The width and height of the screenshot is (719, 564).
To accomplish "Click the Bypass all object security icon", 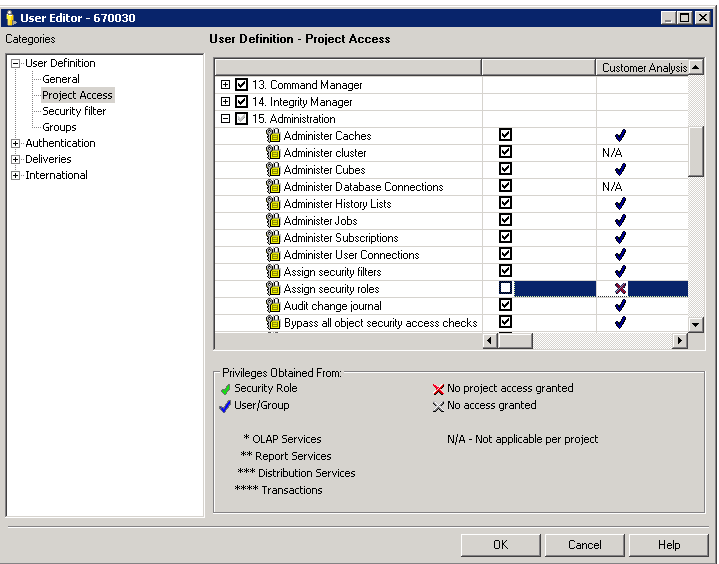I will (273, 322).
